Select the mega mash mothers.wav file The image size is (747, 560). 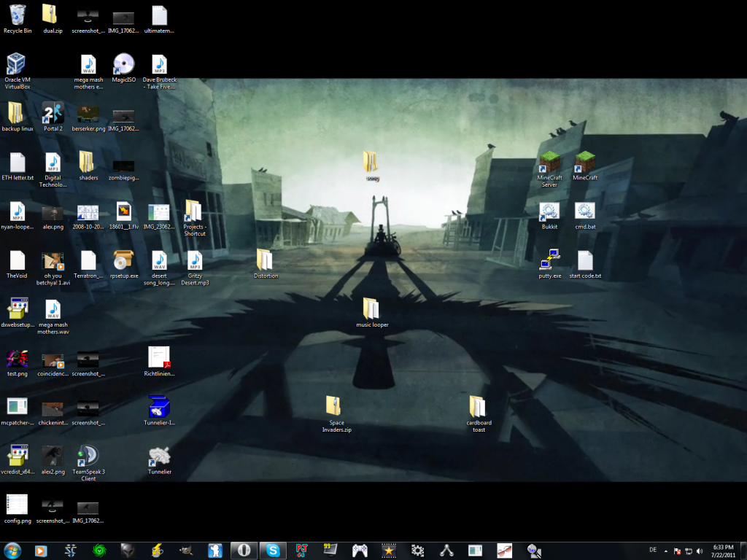[53, 318]
